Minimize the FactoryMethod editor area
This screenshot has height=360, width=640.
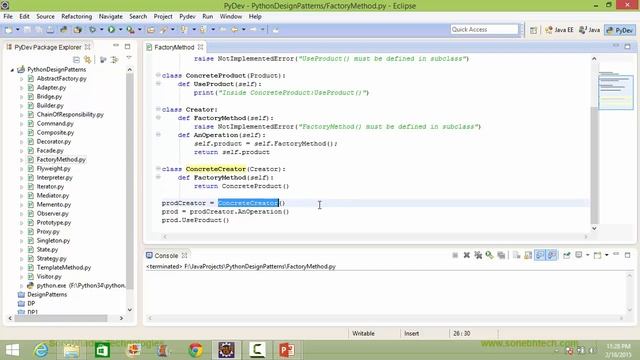616,46
